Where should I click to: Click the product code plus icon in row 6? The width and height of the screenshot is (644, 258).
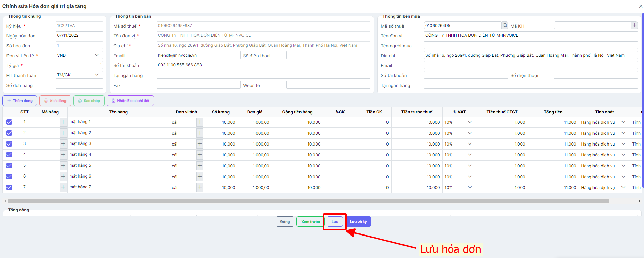(63, 177)
